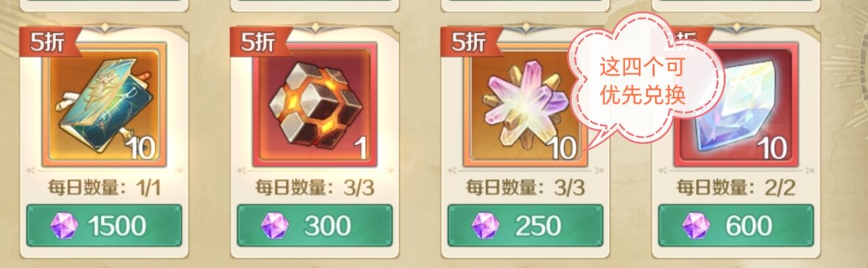Click 每日数量: 3/3 under the cube ore

(x=315, y=188)
